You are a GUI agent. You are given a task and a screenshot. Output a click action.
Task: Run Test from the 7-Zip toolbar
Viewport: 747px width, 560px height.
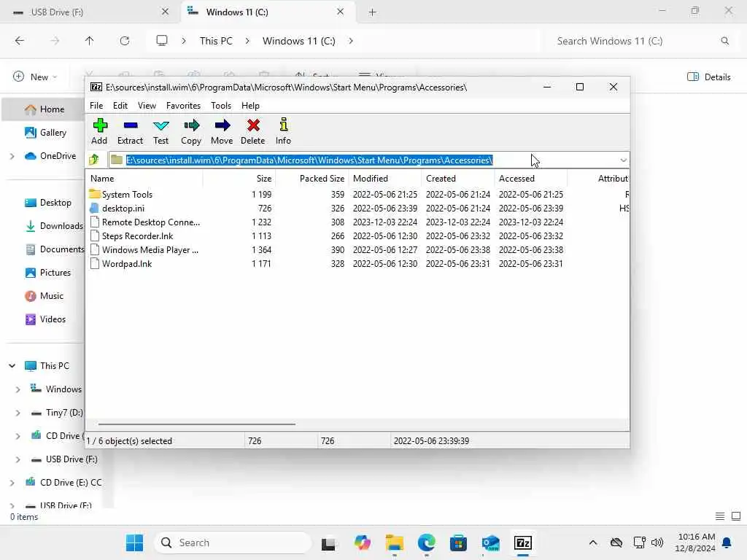(x=161, y=131)
